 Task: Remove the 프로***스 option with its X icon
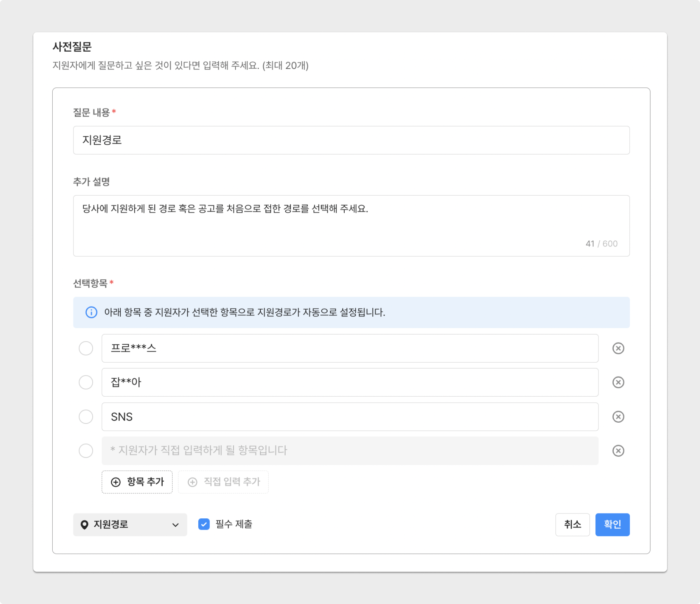tap(618, 348)
